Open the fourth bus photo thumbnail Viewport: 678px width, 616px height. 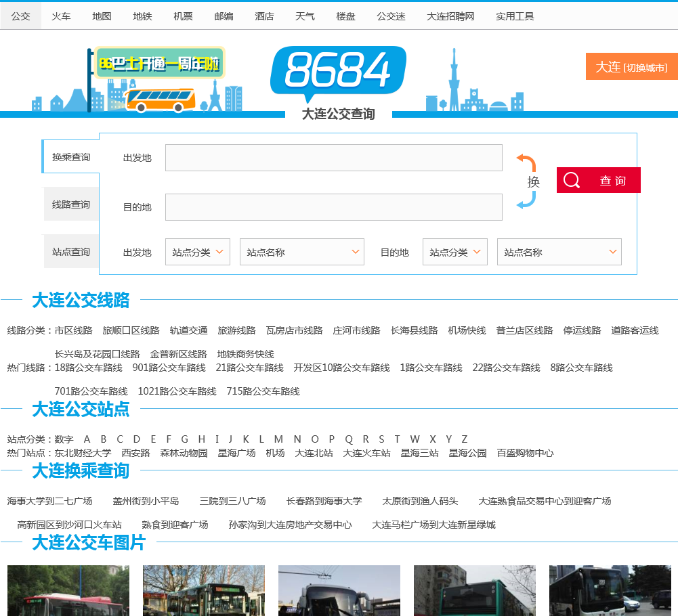[474, 590]
